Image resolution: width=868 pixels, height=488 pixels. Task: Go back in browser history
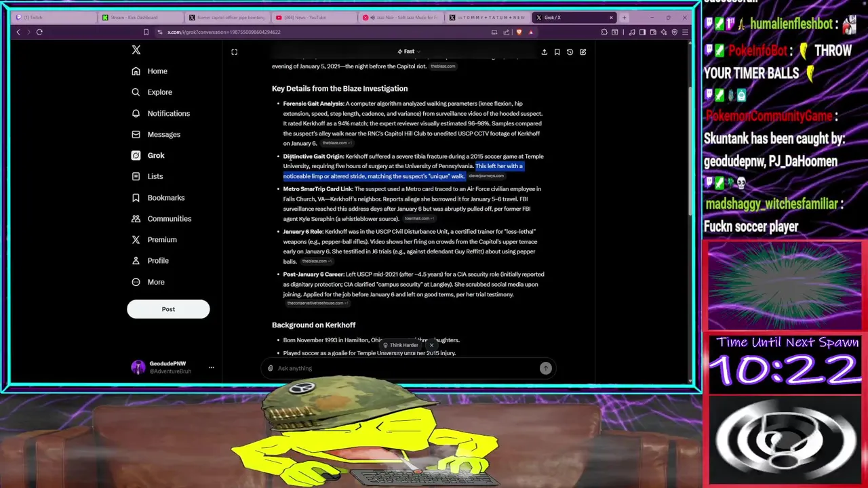click(18, 32)
